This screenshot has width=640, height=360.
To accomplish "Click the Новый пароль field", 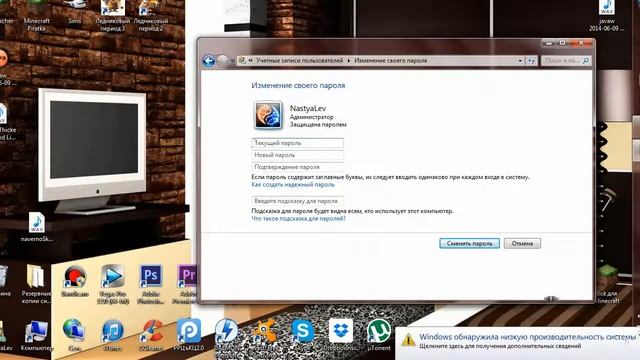I will pos(298,155).
